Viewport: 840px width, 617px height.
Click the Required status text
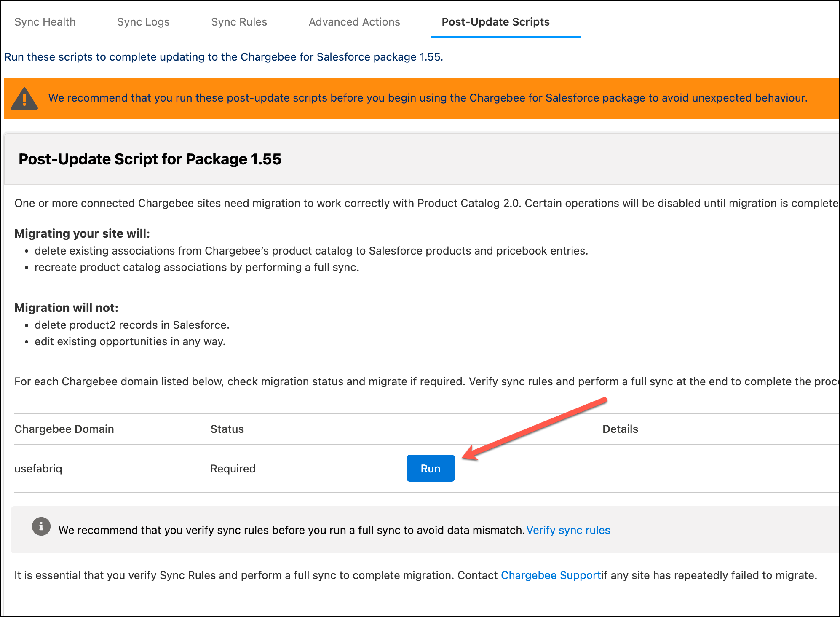[233, 469]
